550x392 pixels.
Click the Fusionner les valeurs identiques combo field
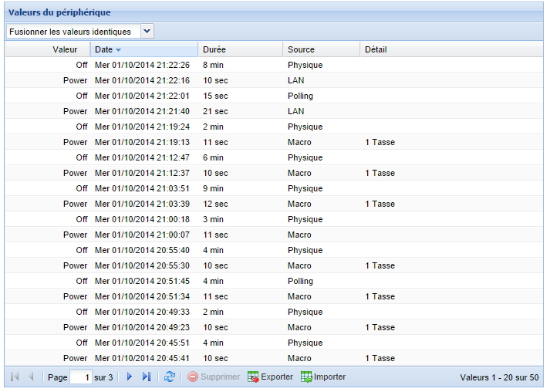pos(73,32)
